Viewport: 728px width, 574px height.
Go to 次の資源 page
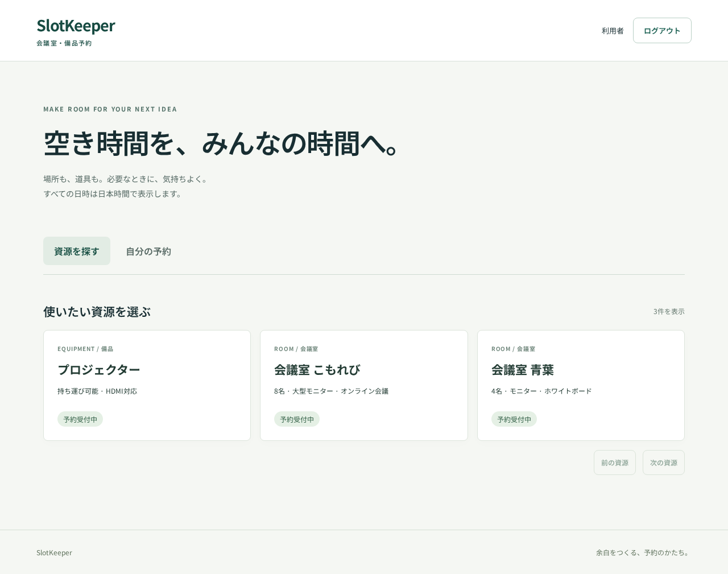click(664, 462)
